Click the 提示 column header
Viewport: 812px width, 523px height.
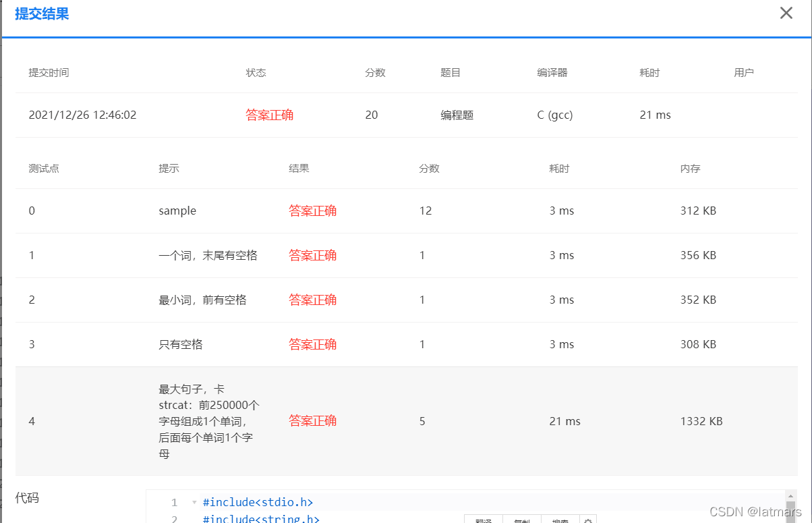coord(169,169)
